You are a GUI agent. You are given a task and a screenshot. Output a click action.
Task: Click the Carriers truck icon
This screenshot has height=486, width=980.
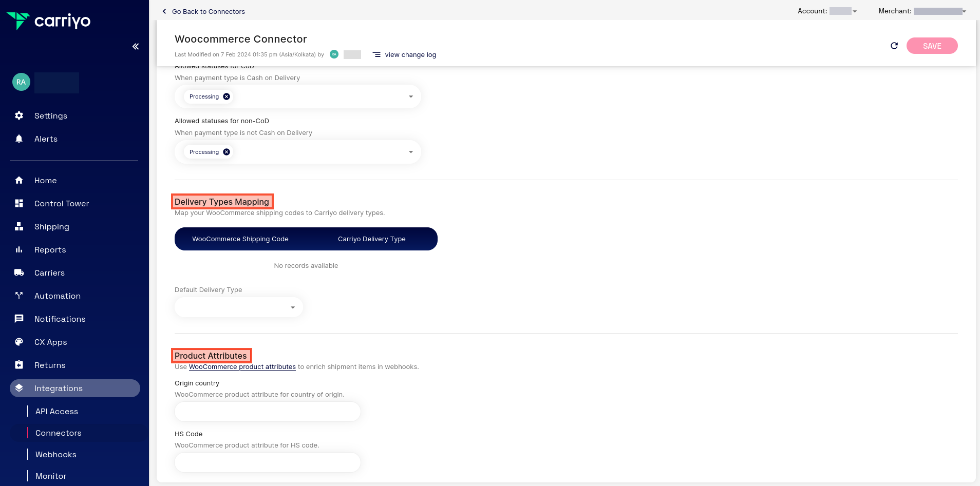[x=19, y=273]
